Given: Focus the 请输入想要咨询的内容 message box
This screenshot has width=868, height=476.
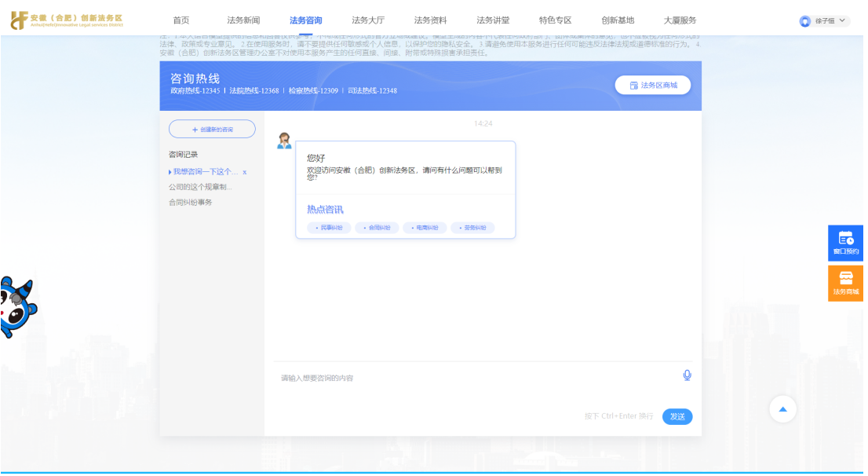Looking at the screenshot, I should pos(476,379).
